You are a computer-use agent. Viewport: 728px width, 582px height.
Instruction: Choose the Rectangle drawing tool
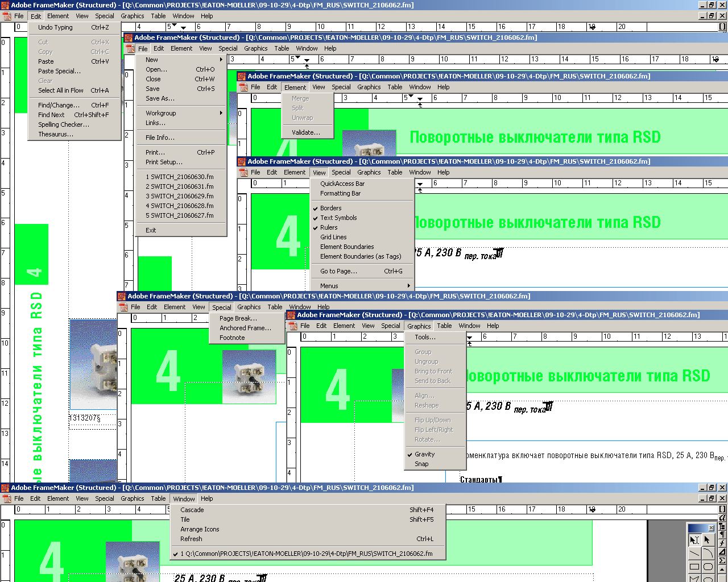(694, 566)
